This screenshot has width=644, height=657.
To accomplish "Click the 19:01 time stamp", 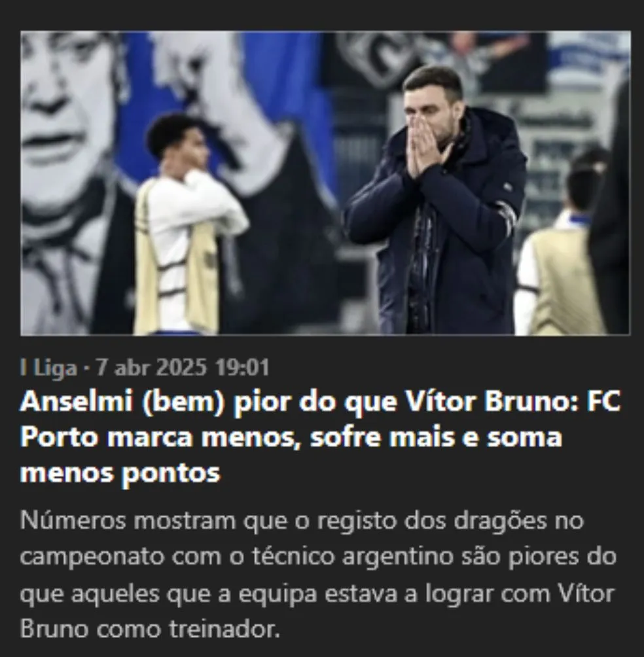I will (x=241, y=368).
